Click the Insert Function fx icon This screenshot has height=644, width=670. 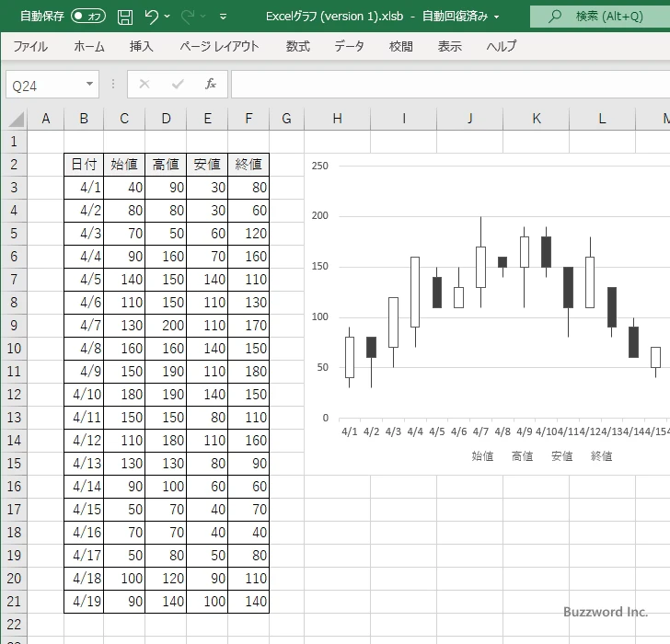(211, 84)
